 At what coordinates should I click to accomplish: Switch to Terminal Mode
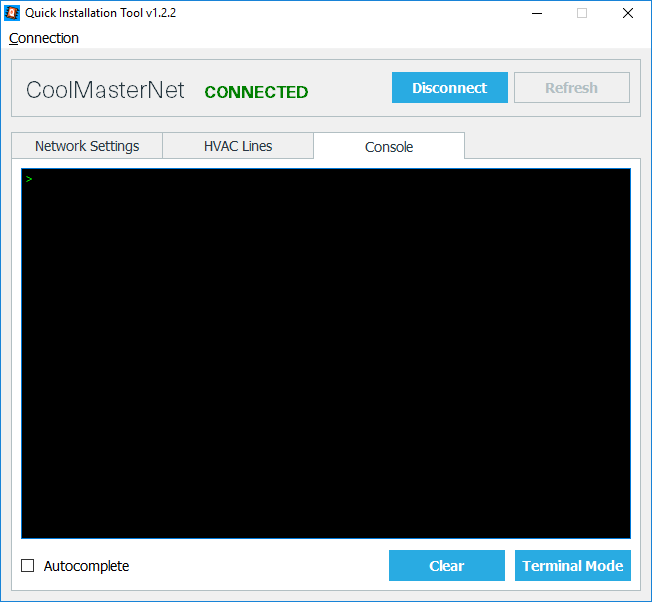coord(572,566)
